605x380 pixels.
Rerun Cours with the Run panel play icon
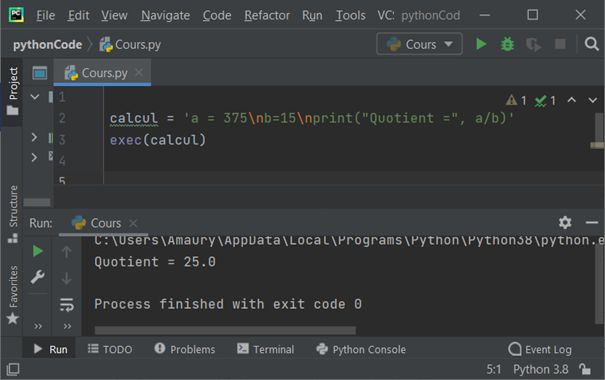(37, 251)
